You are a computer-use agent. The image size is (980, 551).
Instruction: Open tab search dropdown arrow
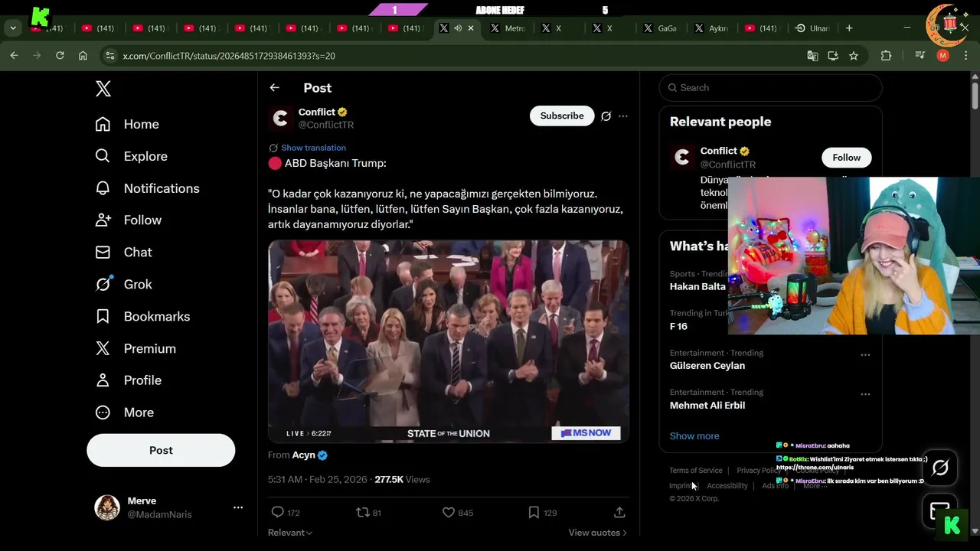13,28
